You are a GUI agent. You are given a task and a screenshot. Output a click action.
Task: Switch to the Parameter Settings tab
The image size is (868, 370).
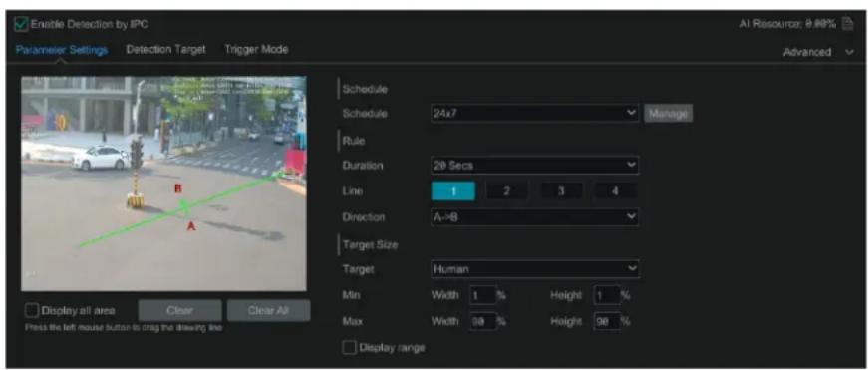tap(62, 50)
